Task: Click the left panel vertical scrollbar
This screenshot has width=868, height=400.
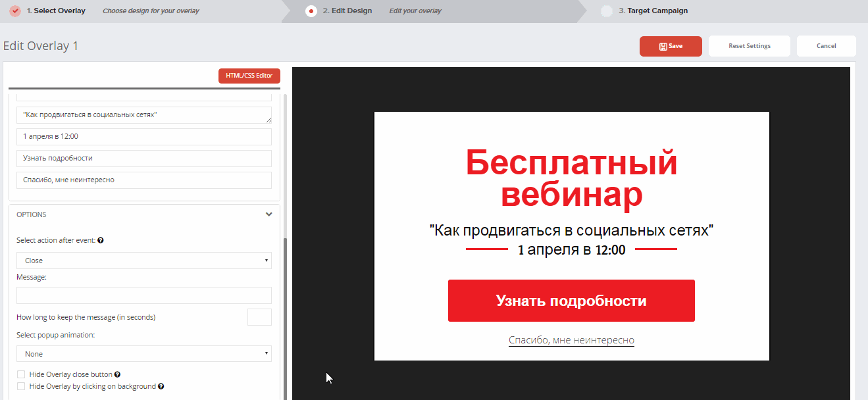Action: pyautogui.click(x=285, y=318)
